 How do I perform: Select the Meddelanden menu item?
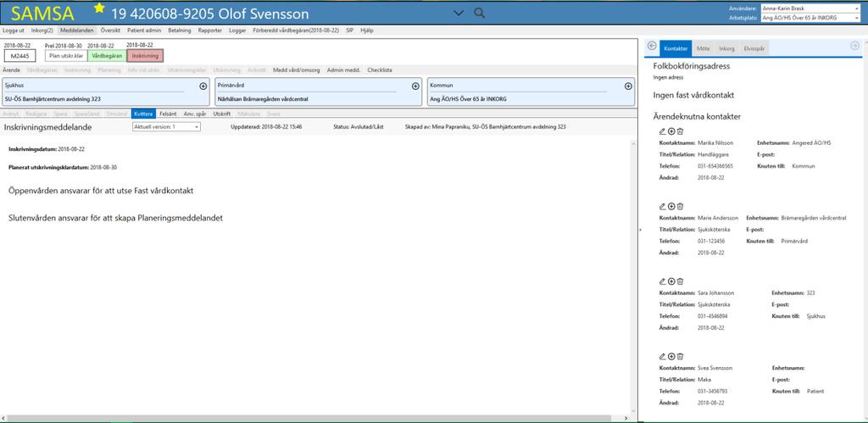[77, 31]
